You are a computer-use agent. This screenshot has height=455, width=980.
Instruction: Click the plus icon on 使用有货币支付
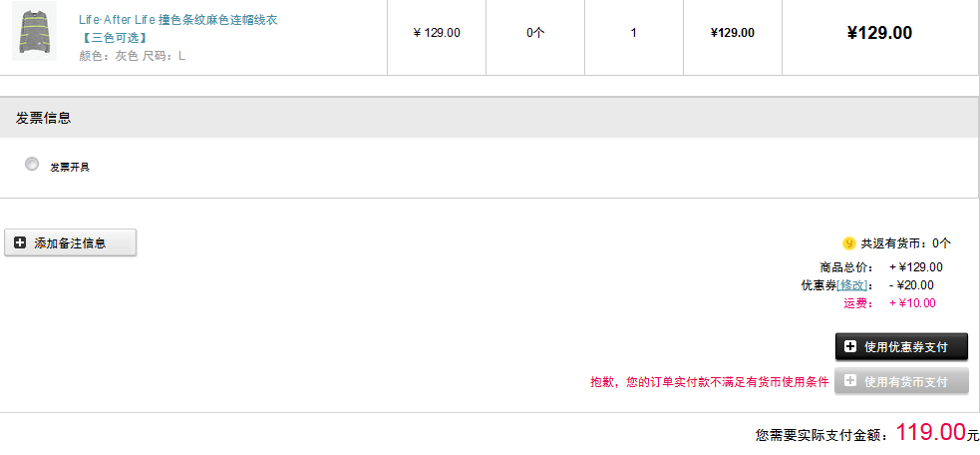(x=850, y=380)
